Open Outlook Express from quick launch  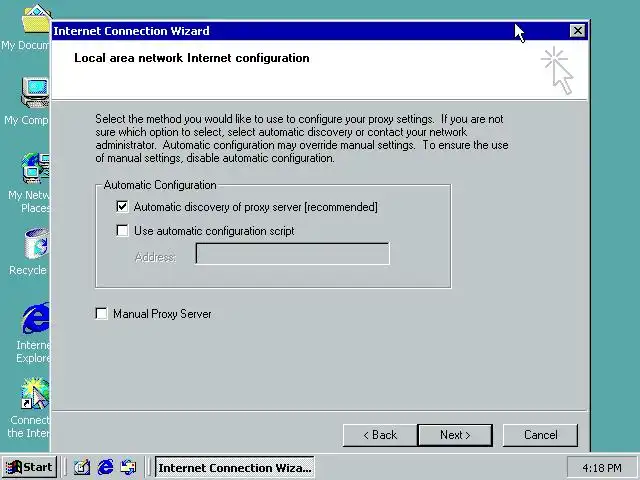(129, 467)
